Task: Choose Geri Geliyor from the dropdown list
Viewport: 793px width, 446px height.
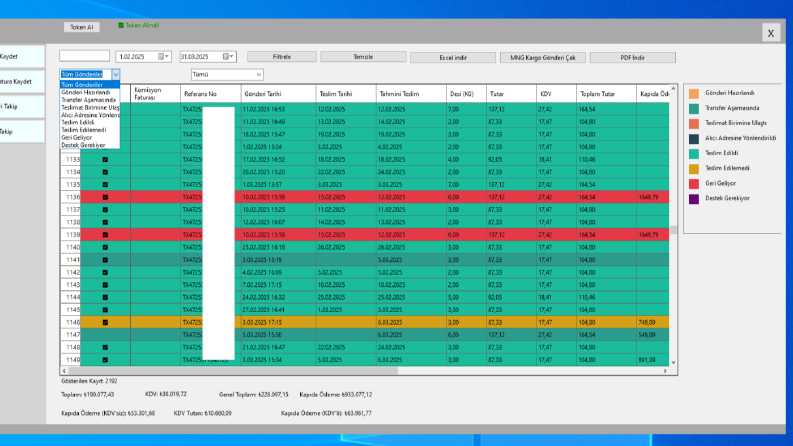Action: point(90,138)
